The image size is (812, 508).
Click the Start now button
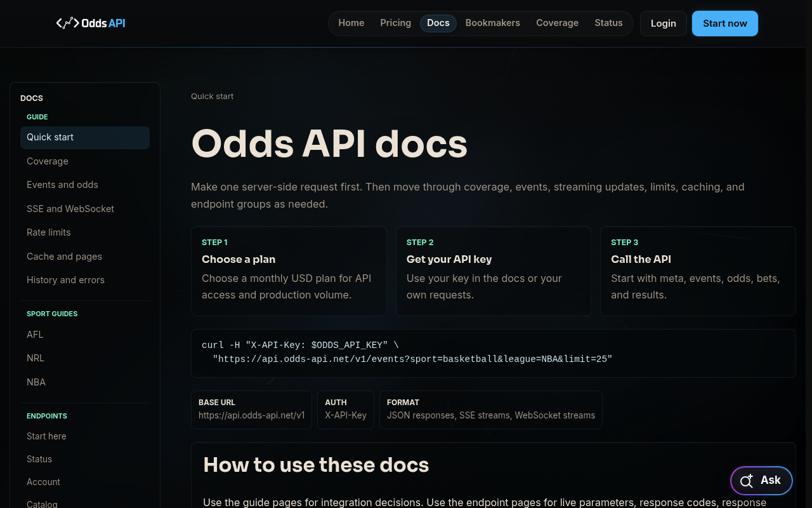point(725,23)
